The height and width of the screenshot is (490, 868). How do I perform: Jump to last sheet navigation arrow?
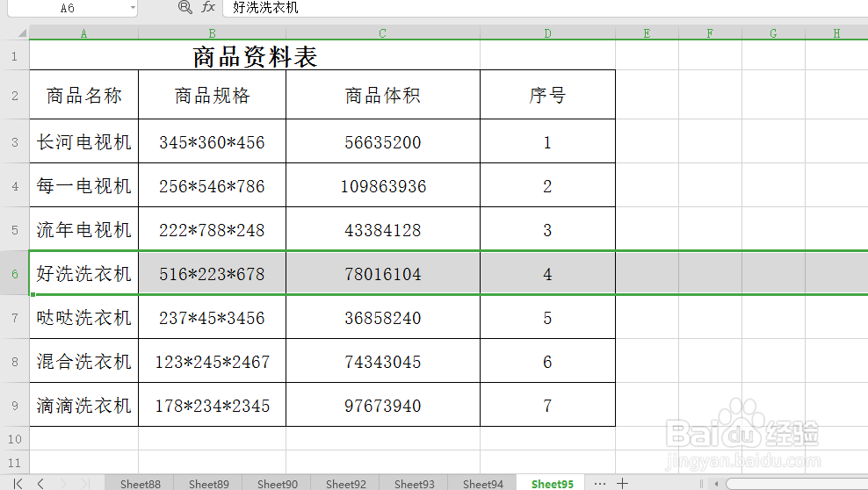[x=84, y=483]
